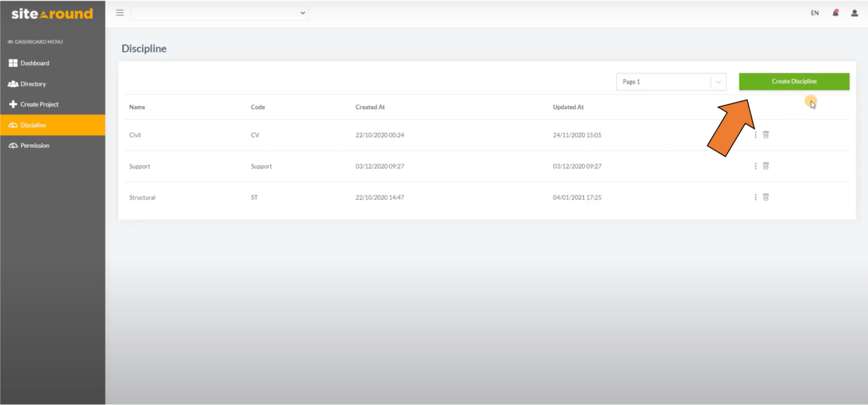Select the Dashboard Menu heading
Screen dimensions: 868x405
tap(37, 41)
